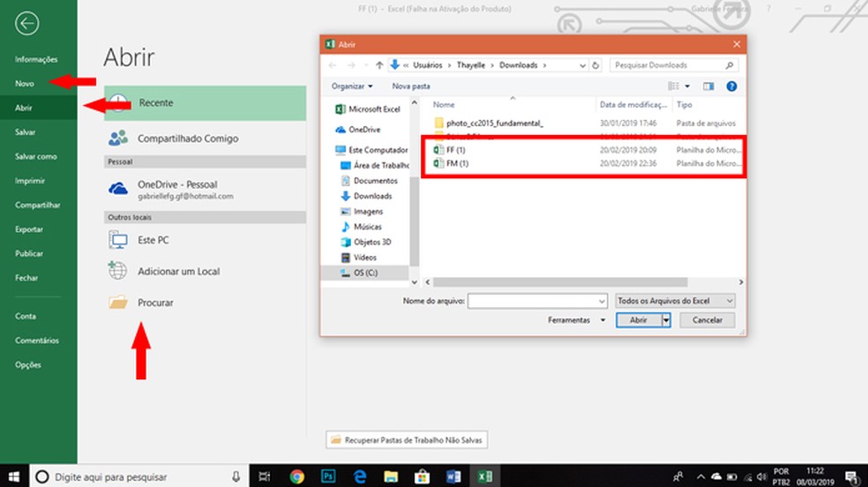This screenshot has height=487, width=868.
Task: Click the Abrir button in dialog
Action: point(639,320)
